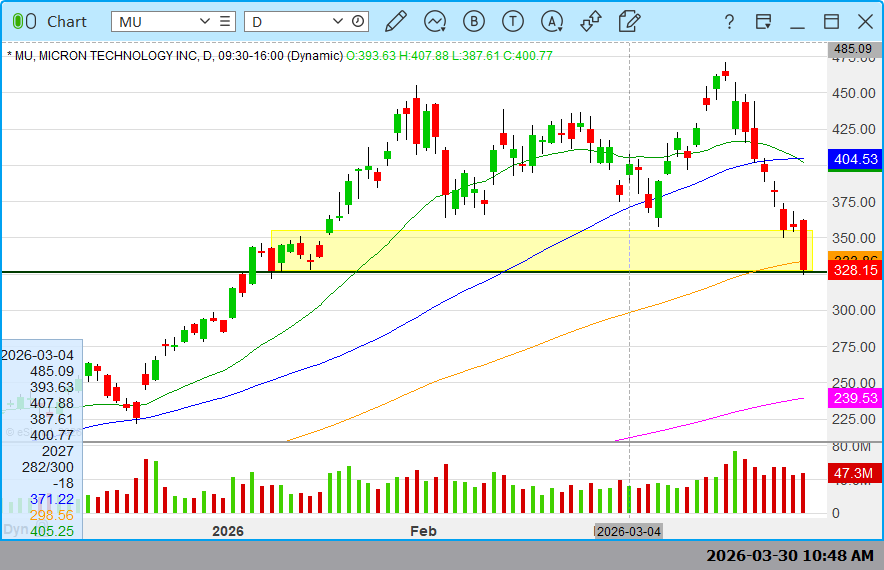Click the 2026-03-04 date in data window
The height and width of the screenshot is (570, 884).
pos(38,355)
